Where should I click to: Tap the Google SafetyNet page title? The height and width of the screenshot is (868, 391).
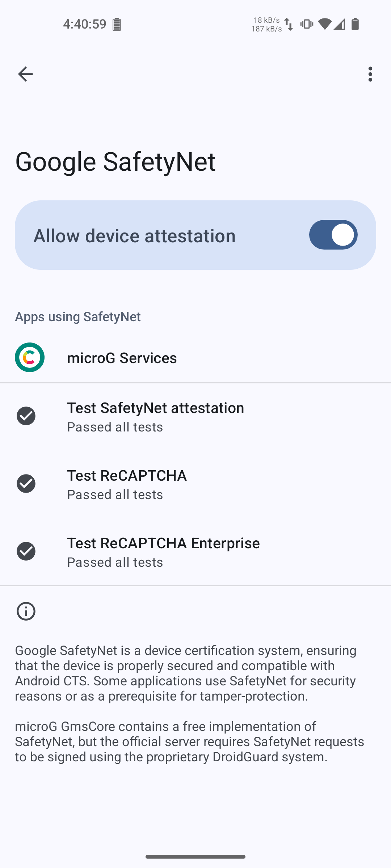(115, 161)
